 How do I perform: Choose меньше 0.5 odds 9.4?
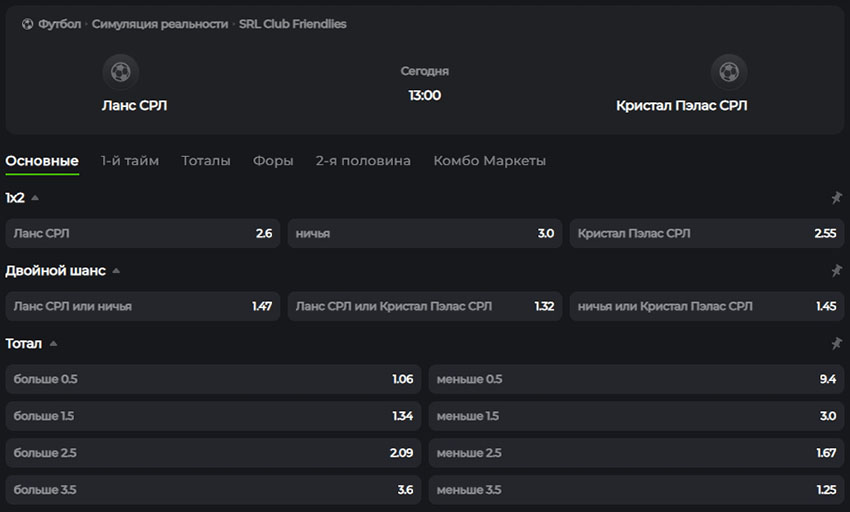pos(636,379)
